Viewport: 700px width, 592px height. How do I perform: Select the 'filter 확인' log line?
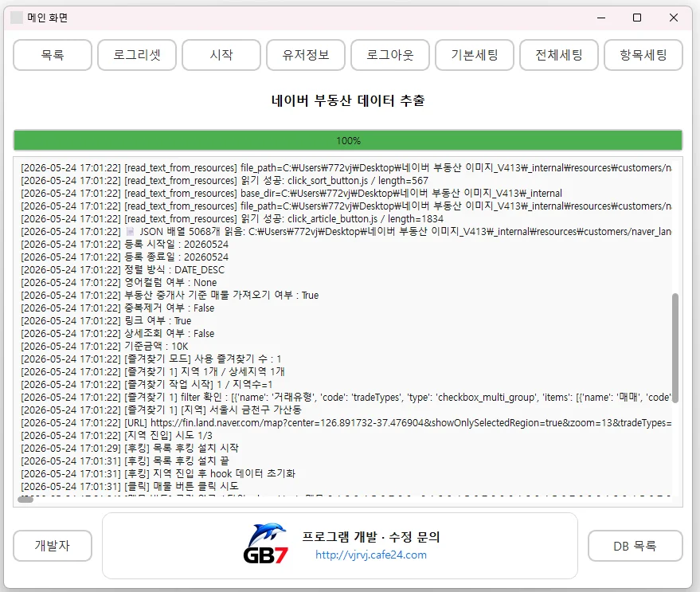tap(346, 398)
